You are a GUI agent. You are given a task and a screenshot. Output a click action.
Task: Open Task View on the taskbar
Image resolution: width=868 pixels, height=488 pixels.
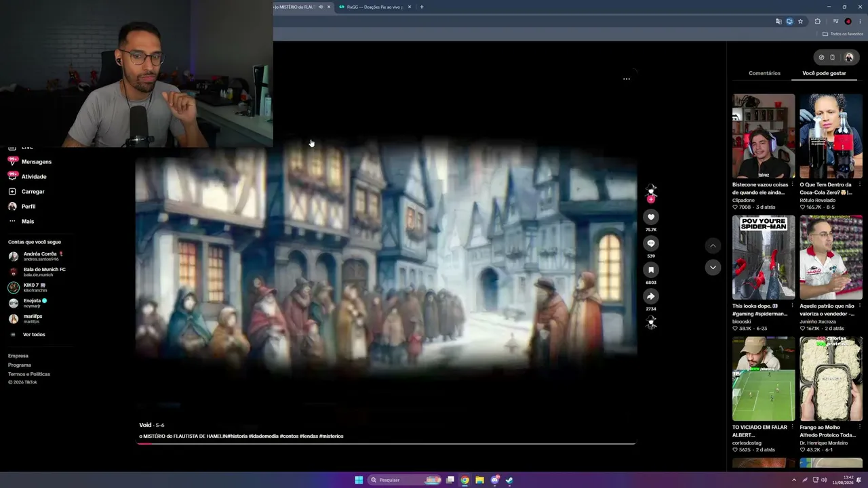(x=450, y=480)
